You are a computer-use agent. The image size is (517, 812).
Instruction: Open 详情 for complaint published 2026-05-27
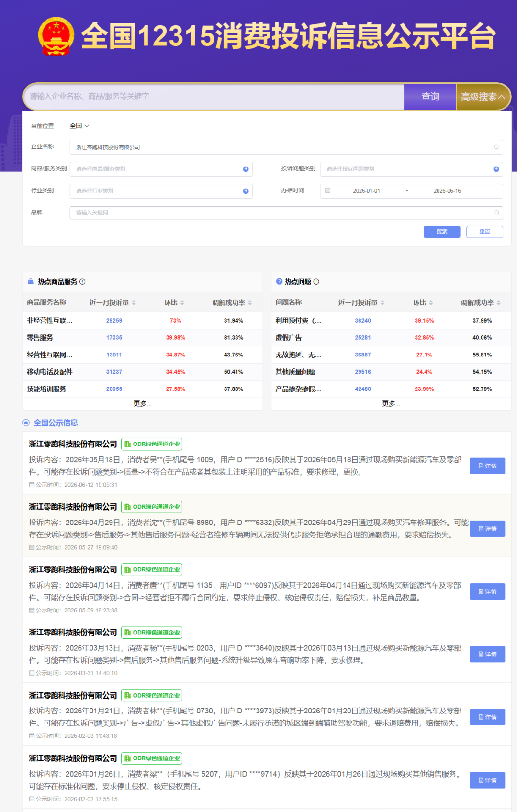487,529
